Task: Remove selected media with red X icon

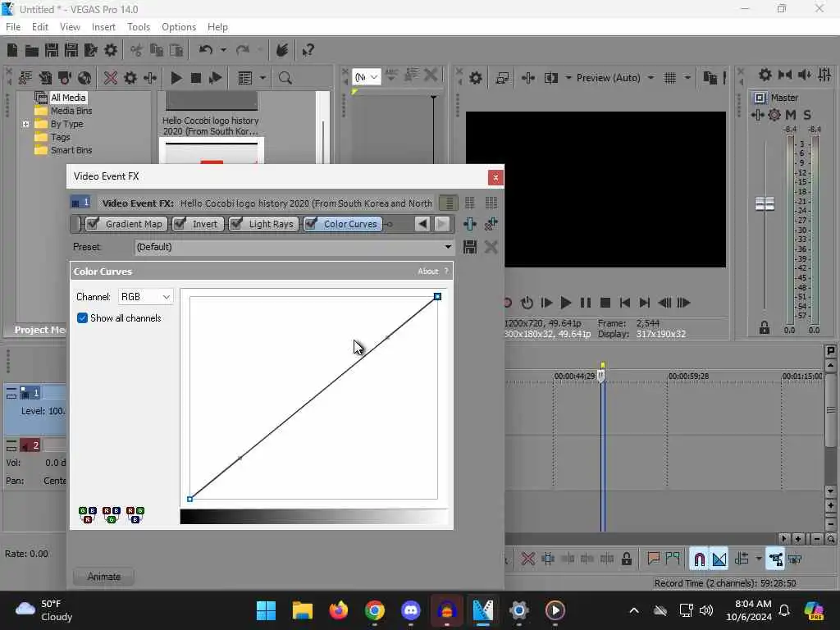Action: click(x=111, y=78)
